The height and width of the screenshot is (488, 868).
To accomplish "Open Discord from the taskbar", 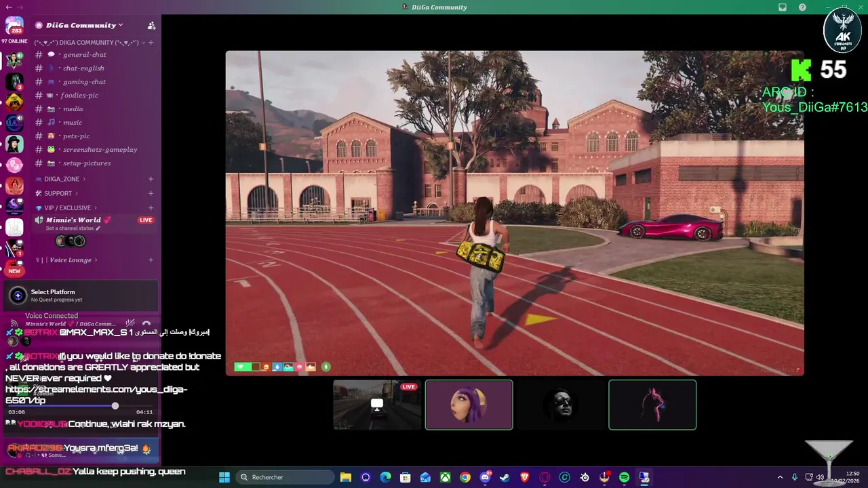I will [485, 477].
